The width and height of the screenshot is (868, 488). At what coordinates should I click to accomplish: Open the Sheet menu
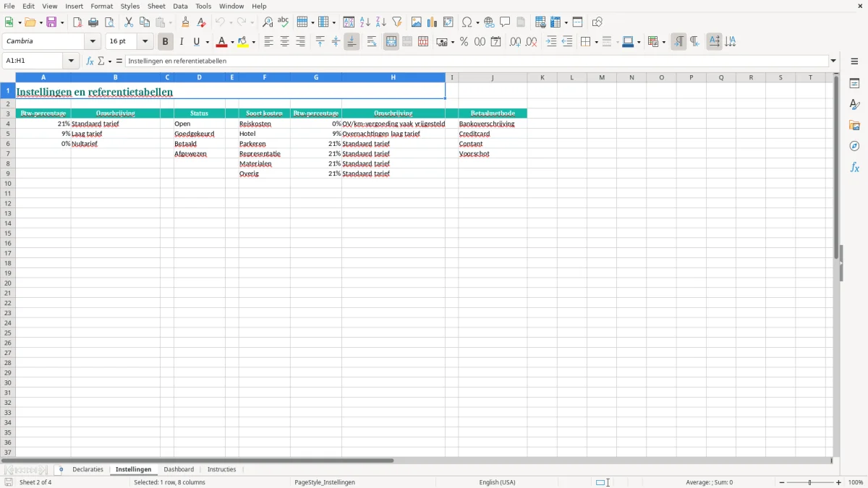point(157,6)
